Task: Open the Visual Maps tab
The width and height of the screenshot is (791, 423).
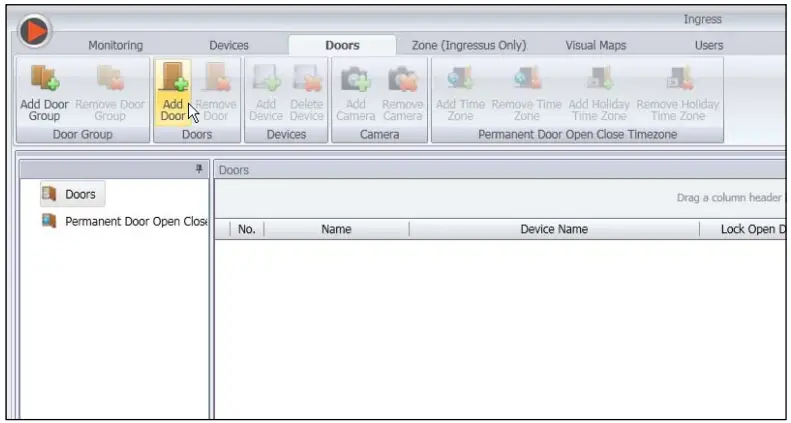Action: pyautogui.click(x=596, y=45)
